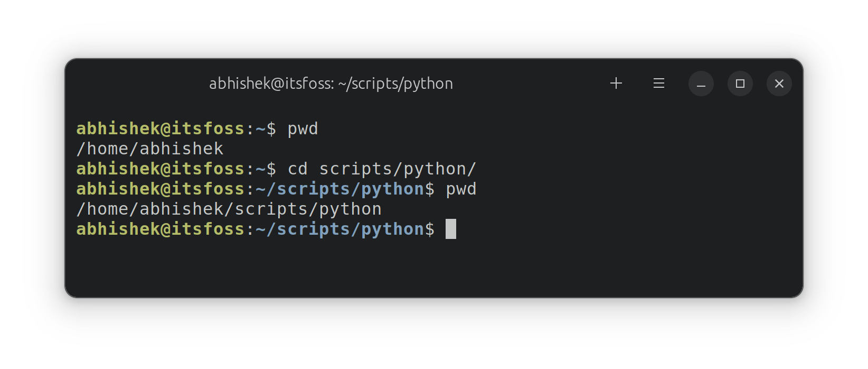Screen dimensions: 868x369
Task: Close the terminal window
Action: pos(779,83)
